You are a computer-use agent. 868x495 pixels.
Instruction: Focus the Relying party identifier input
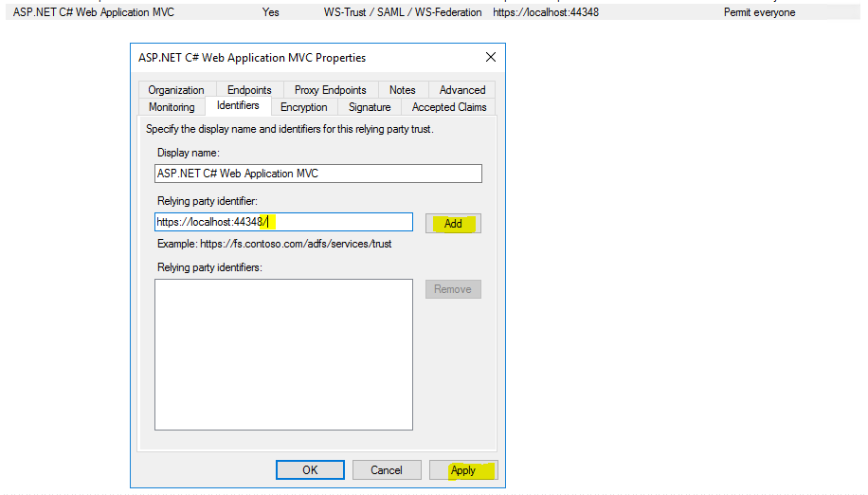283,222
